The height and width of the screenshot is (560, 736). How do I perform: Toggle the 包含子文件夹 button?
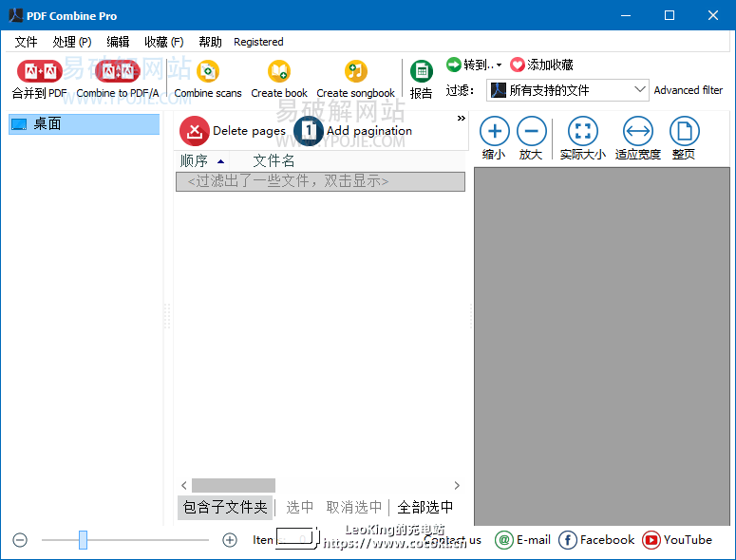click(x=225, y=507)
